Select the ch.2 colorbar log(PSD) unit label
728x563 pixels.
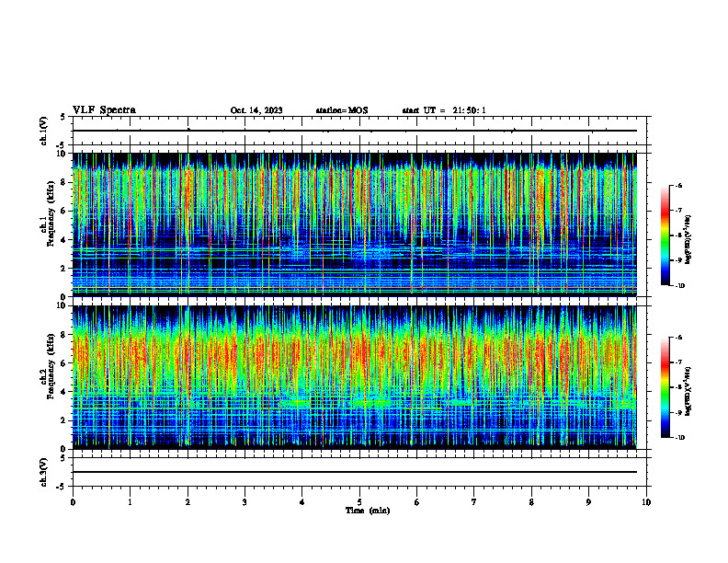tap(688, 391)
